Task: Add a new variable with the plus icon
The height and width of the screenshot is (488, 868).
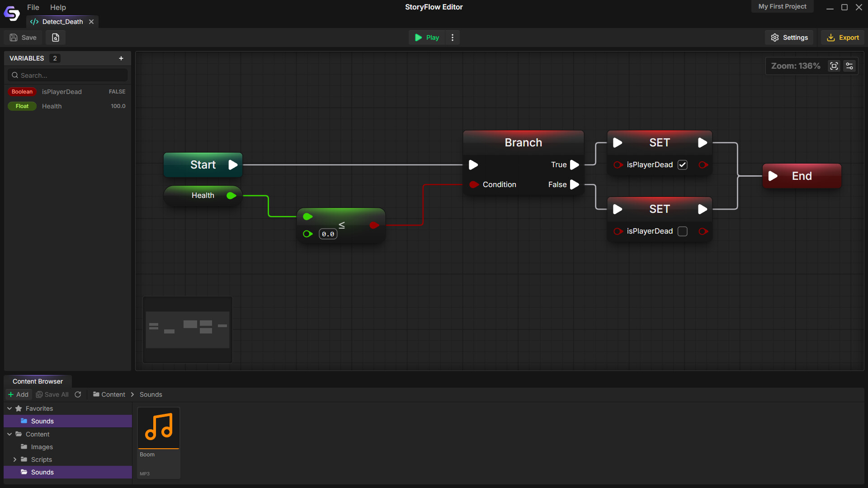Action: [121, 58]
